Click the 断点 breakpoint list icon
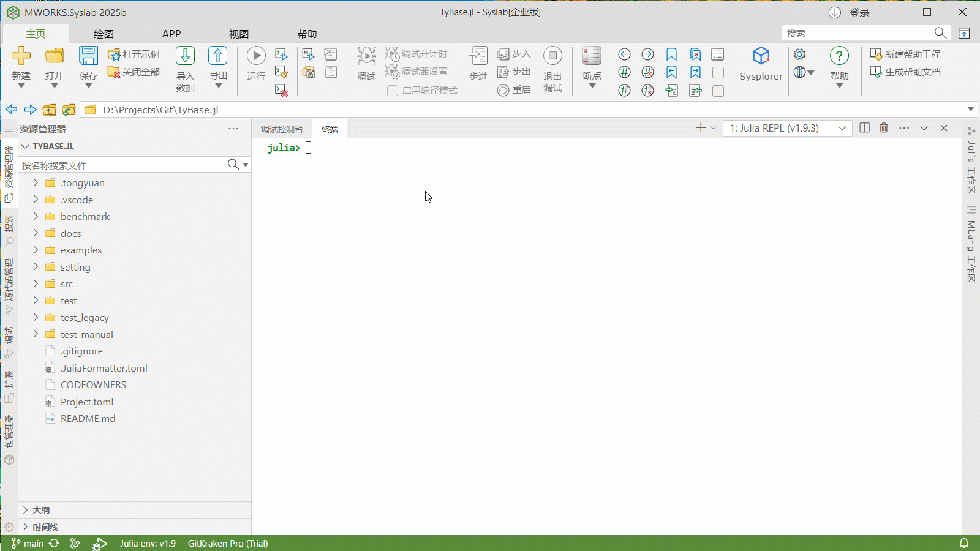The height and width of the screenshot is (551, 980). coord(592,56)
